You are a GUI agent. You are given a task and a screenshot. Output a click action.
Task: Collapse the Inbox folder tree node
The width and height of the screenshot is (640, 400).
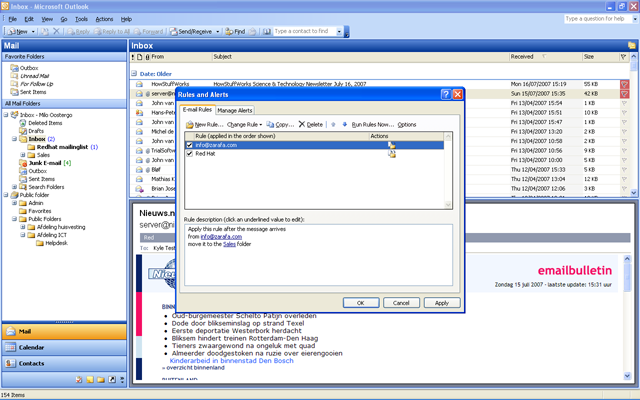[x=14, y=139]
